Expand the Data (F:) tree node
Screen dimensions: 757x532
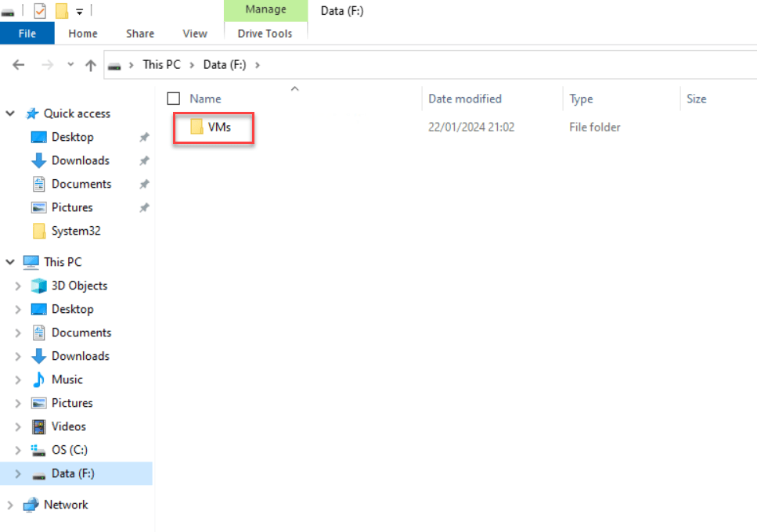18,473
